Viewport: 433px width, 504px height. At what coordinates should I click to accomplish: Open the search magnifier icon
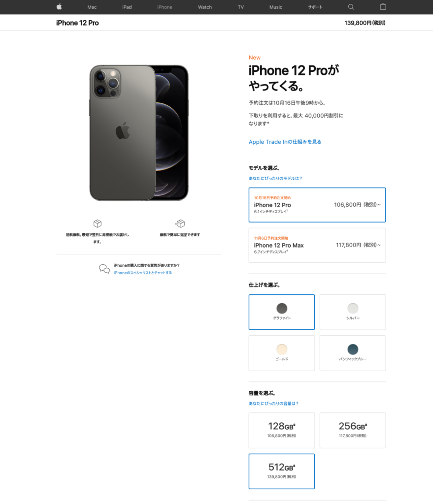[x=351, y=7]
